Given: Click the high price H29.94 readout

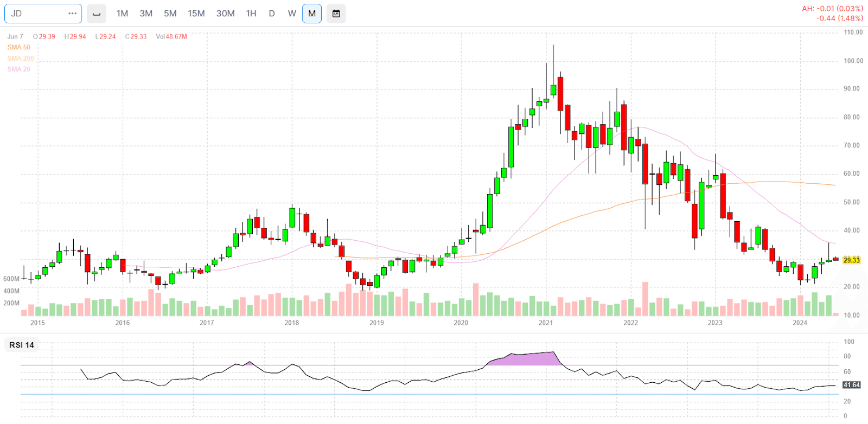Looking at the screenshot, I should point(75,37).
